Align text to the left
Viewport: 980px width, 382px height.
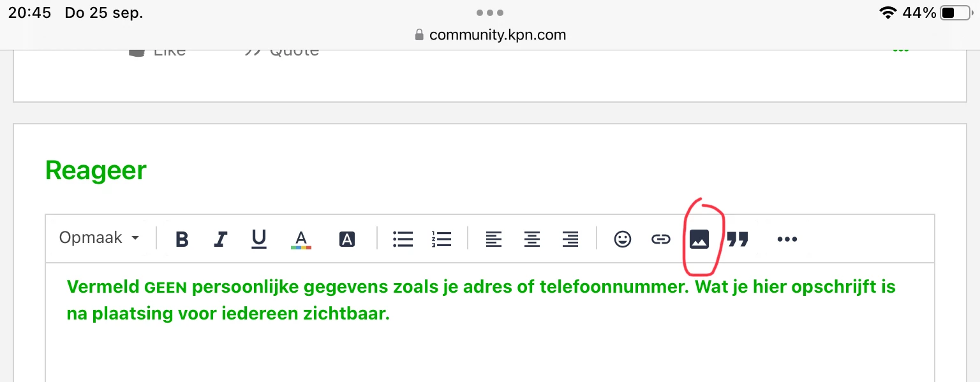coord(493,239)
